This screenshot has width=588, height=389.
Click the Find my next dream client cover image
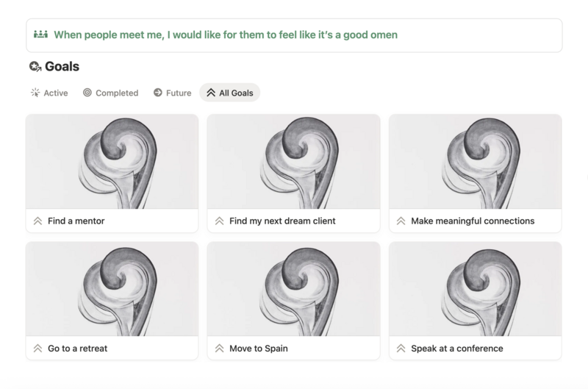click(x=293, y=162)
